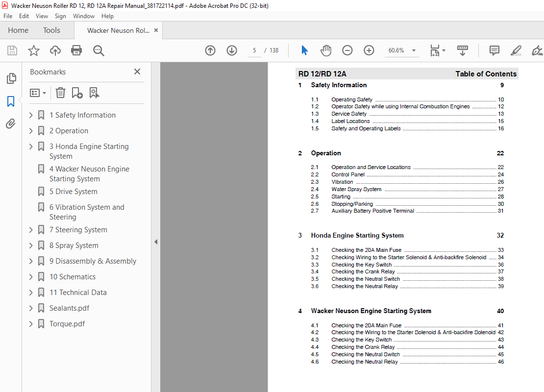Expand 10 Schematics bookmark
The image size is (544, 392).
(x=31, y=277)
